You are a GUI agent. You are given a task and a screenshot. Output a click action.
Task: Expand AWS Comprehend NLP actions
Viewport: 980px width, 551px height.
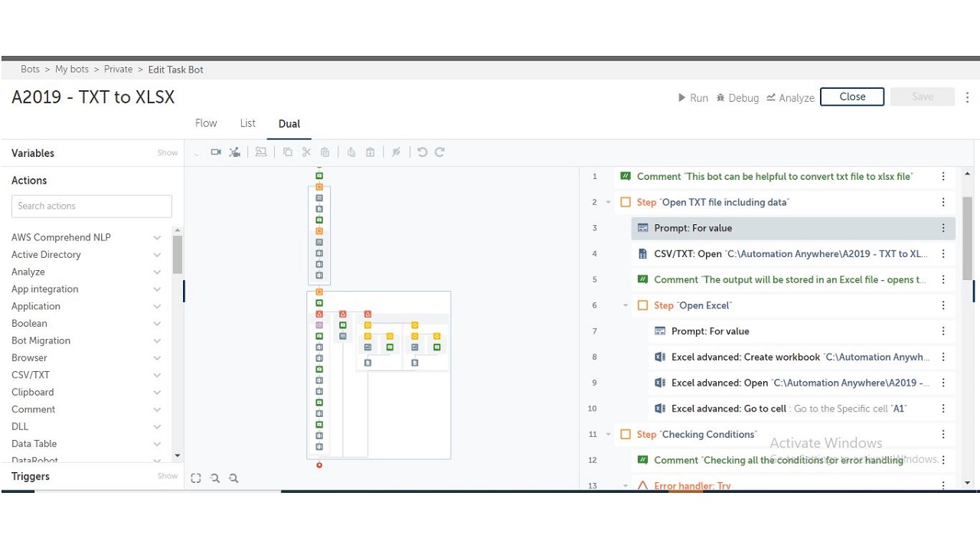(x=157, y=238)
